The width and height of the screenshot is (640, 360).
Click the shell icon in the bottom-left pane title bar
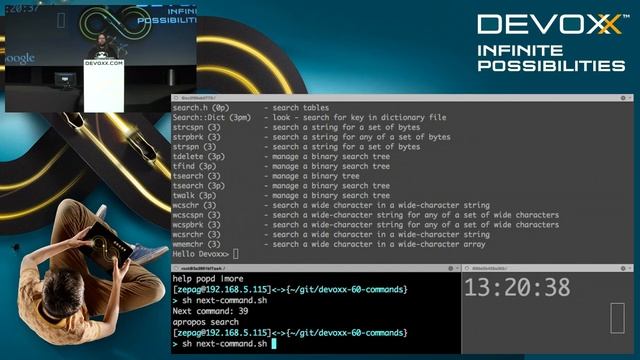(176, 268)
